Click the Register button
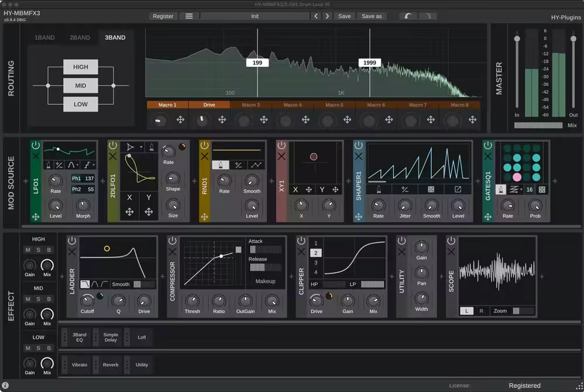Screen dimensions: 584x392 [x=163, y=16]
